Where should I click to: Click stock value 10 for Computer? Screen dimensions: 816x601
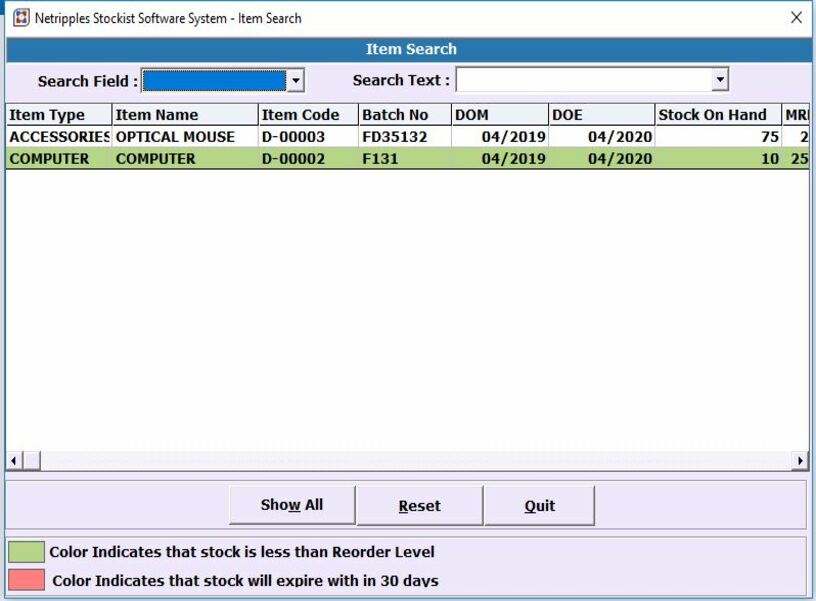pos(718,159)
